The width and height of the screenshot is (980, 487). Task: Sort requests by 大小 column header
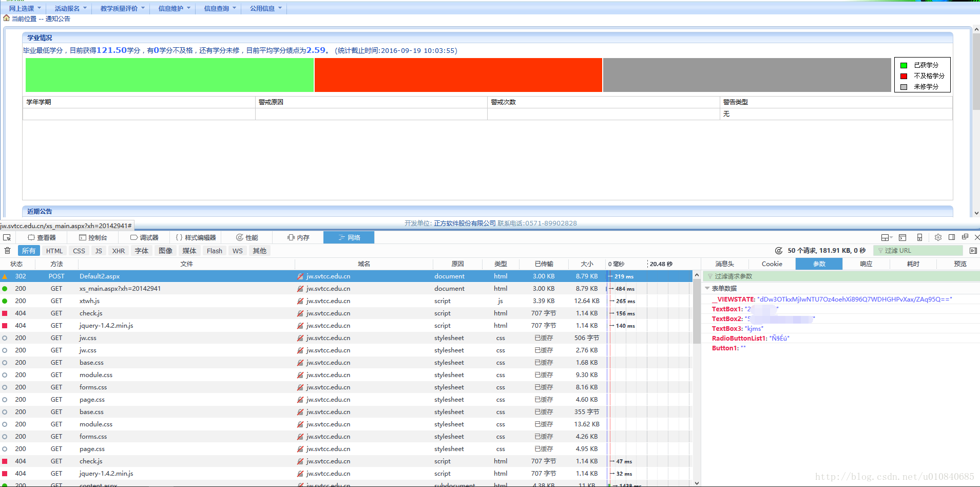[x=587, y=264]
